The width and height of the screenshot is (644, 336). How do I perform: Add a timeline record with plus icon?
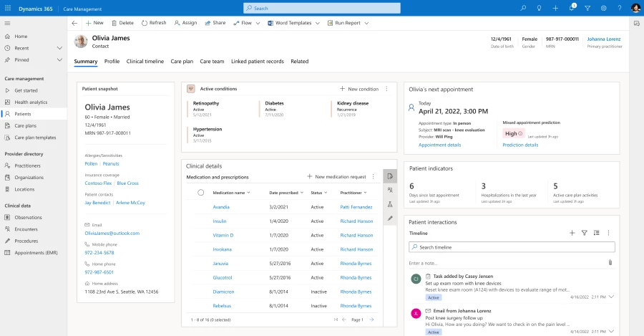(572, 233)
